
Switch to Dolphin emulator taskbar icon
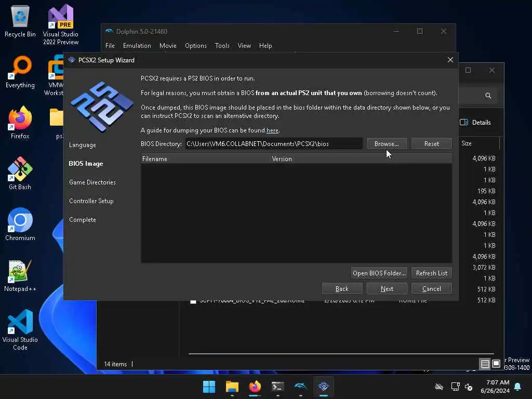tap(301, 387)
